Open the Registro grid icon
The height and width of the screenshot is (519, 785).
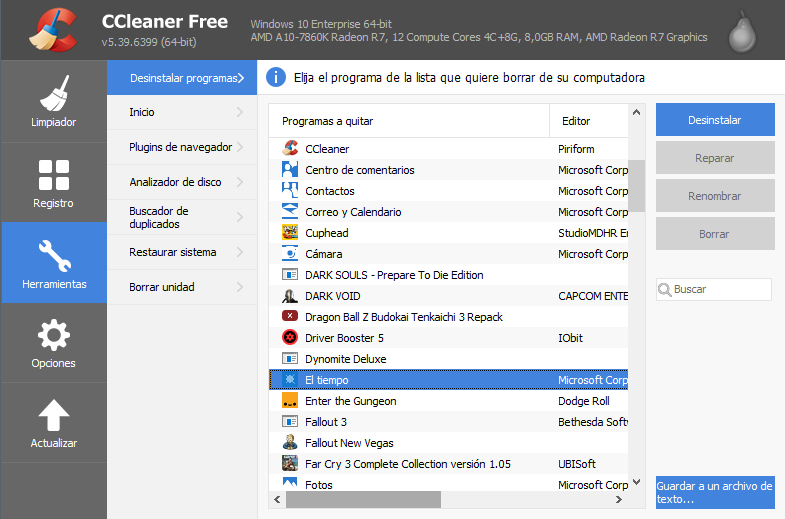pyautogui.click(x=53, y=175)
